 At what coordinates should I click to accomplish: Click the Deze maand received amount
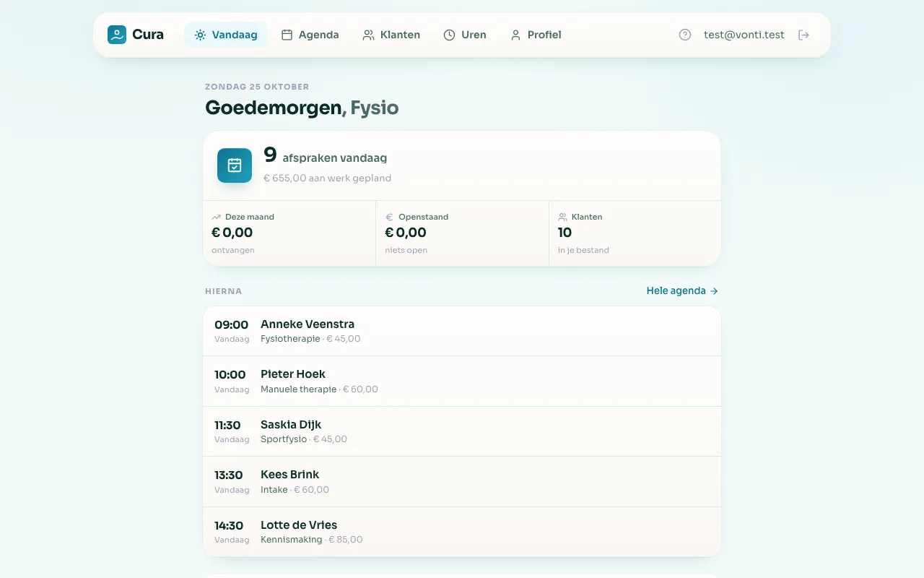point(232,233)
